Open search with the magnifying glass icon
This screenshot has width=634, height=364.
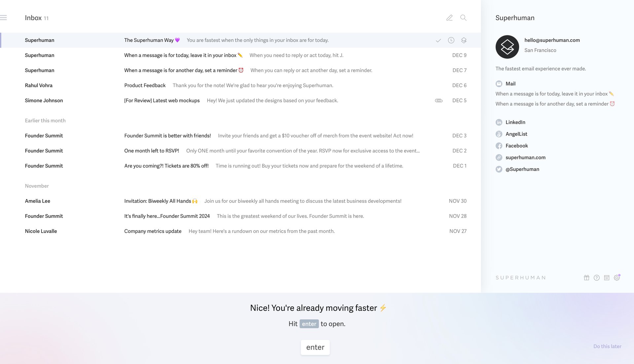pos(463,18)
